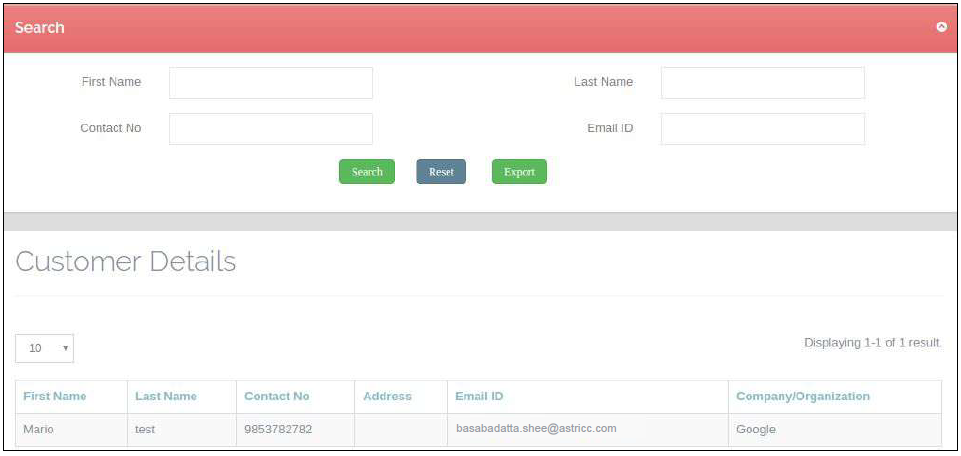Open the page size dropdown showing 10
961x456 pixels.
45,348
